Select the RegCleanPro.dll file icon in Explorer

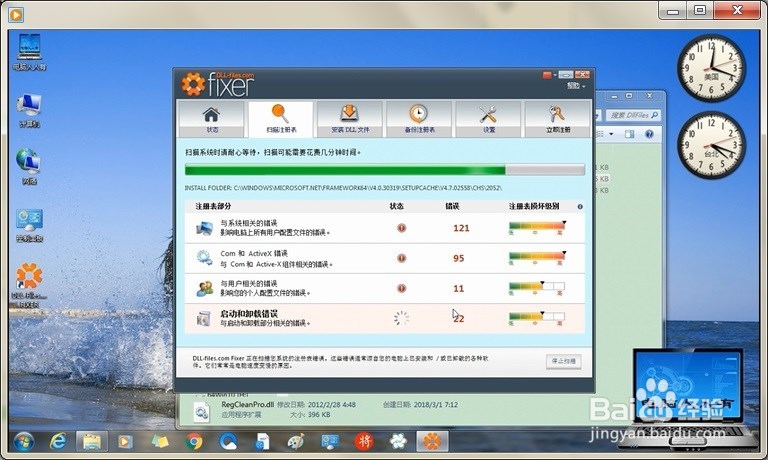(x=201, y=412)
